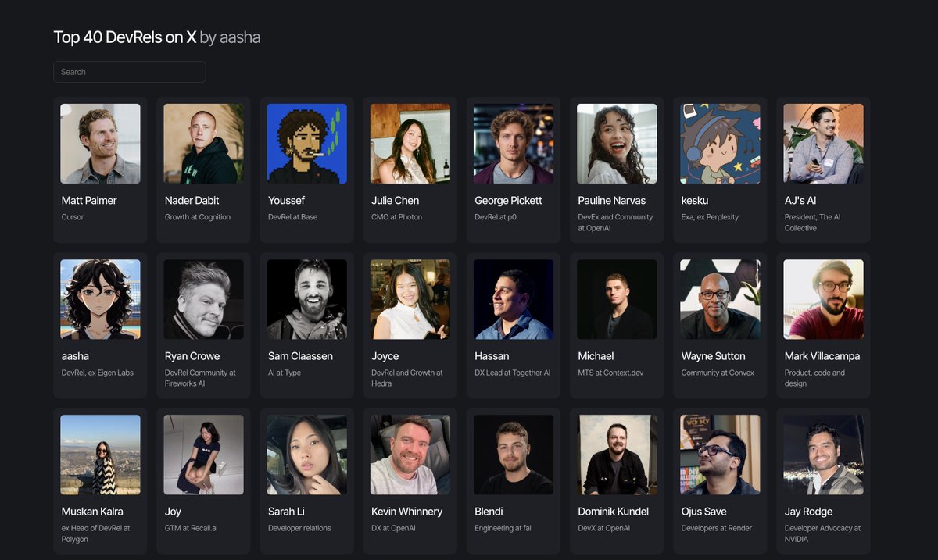Click the 'by aasha' author text

(x=230, y=37)
